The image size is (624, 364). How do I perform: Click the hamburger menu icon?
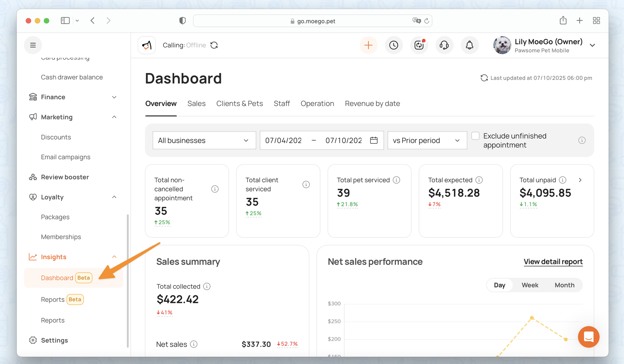click(x=33, y=45)
